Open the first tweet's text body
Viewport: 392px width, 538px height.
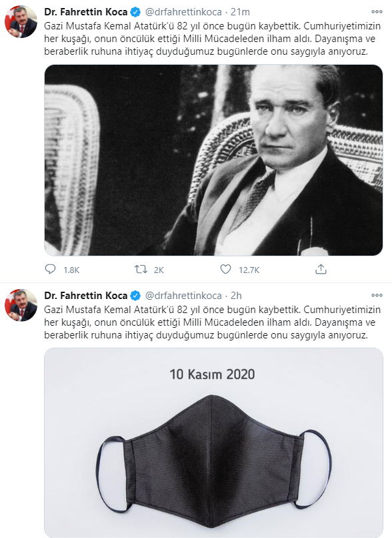pyautogui.click(x=213, y=39)
